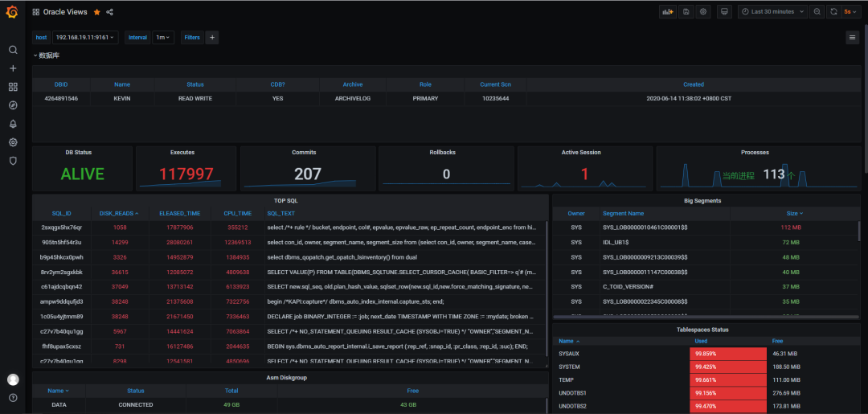
Task: Click the Commits value 207
Action: (x=308, y=174)
